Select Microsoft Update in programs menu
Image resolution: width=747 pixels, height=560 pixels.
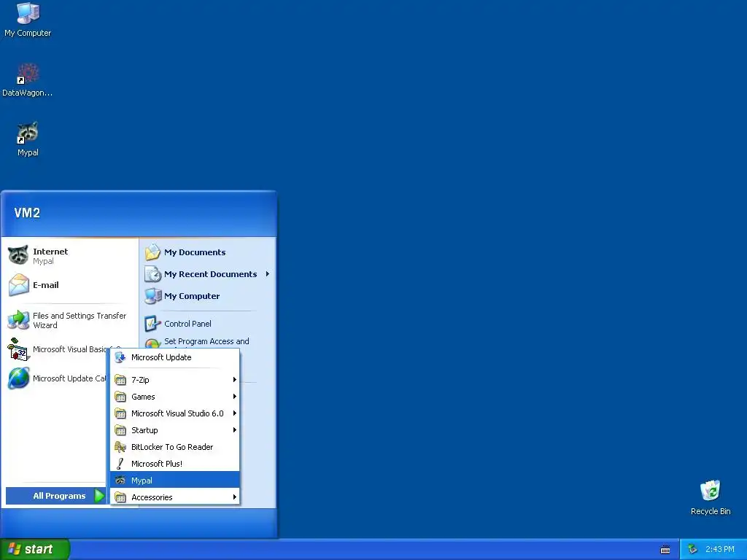coord(175,357)
